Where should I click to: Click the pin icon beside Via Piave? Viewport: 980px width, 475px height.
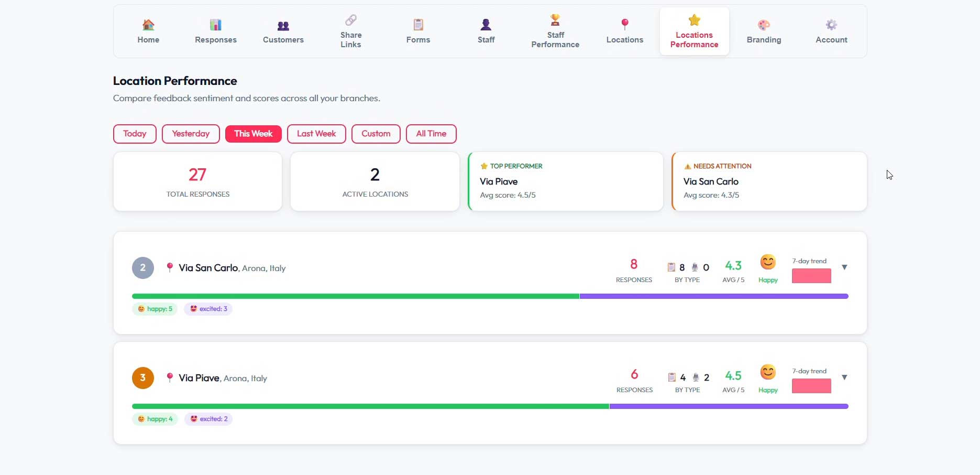(170, 377)
